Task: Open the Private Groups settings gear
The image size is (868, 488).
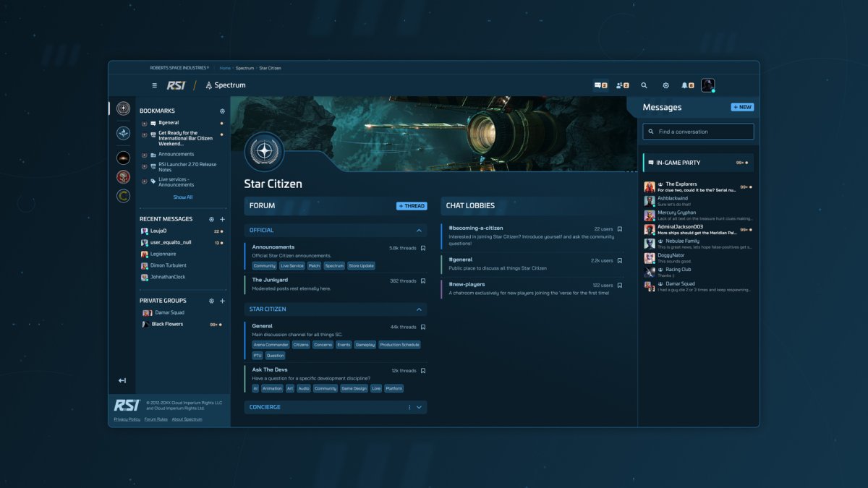Action: point(211,301)
